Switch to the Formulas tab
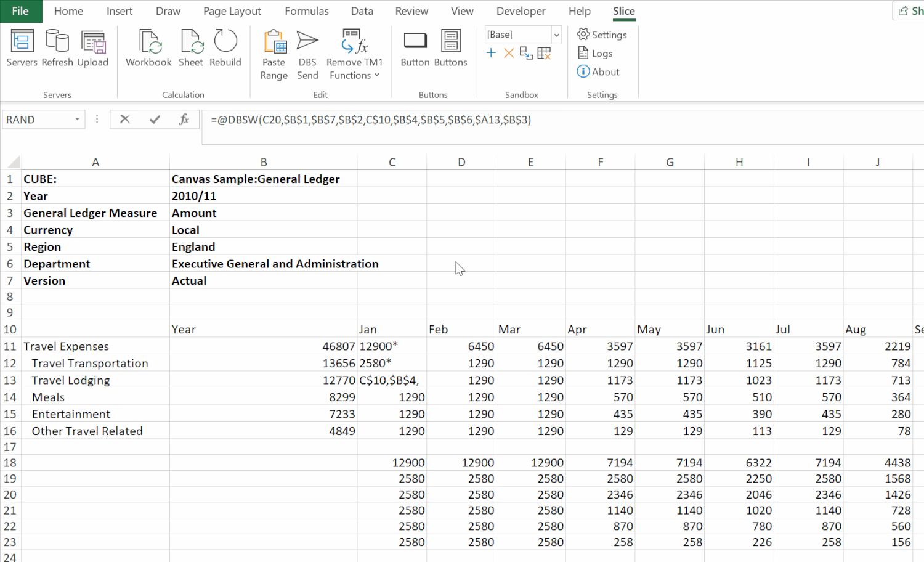The height and width of the screenshot is (562, 924). click(x=307, y=11)
